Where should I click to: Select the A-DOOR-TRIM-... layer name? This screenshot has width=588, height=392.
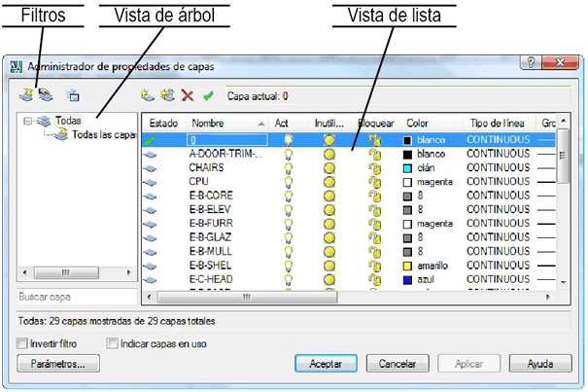[225, 154]
